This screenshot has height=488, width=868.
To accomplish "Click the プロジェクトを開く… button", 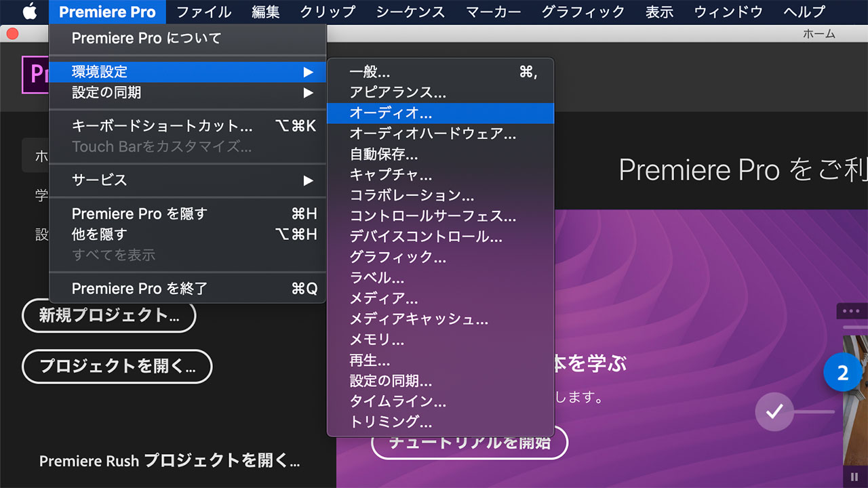I will click(x=117, y=367).
